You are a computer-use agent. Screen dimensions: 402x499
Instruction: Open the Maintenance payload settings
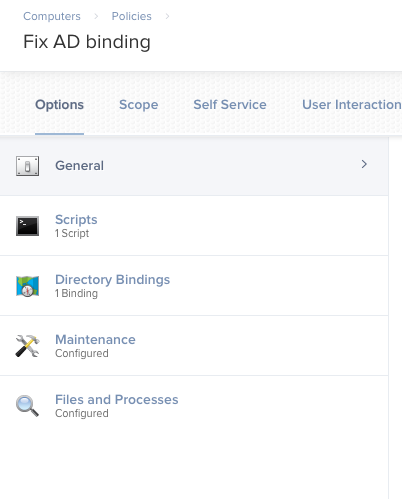(194, 346)
